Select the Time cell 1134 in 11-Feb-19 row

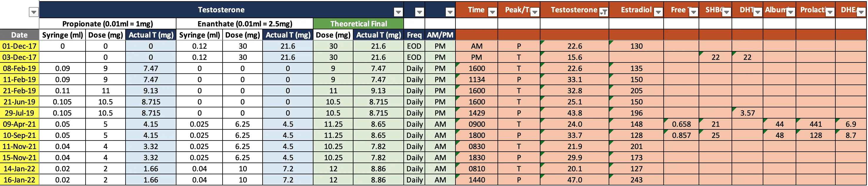(x=477, y=80)
